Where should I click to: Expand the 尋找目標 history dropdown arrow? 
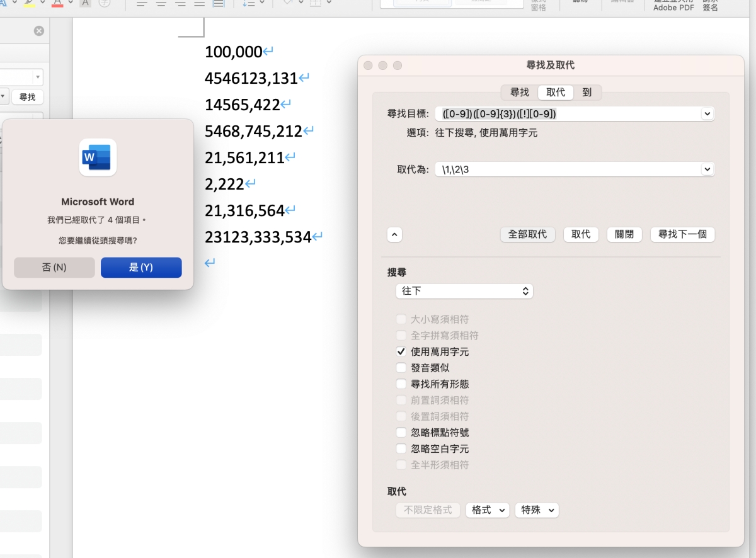707,114
